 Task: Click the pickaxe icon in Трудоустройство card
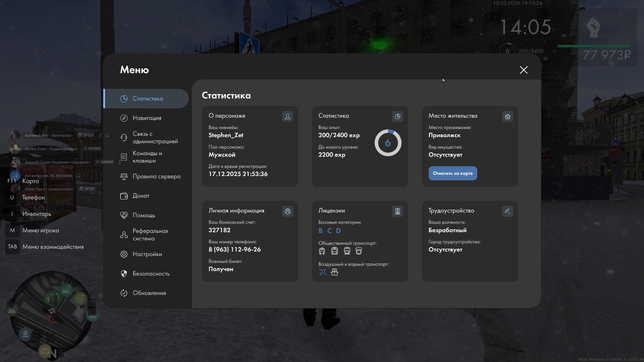point(507,211)
